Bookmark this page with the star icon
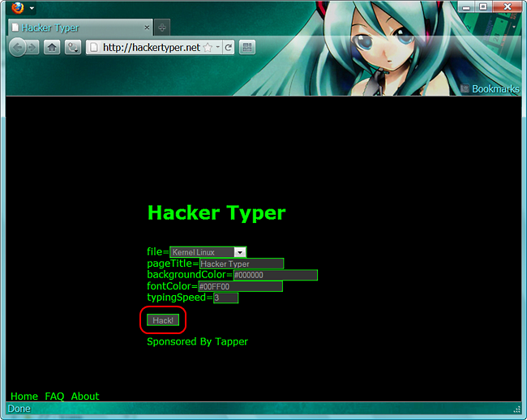The image size is (527, 420). [208, 47]
